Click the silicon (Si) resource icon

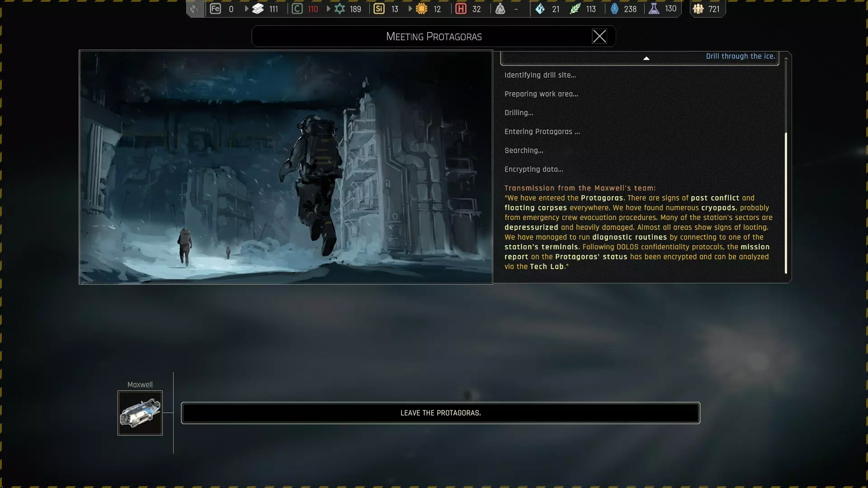pos(379,9)
